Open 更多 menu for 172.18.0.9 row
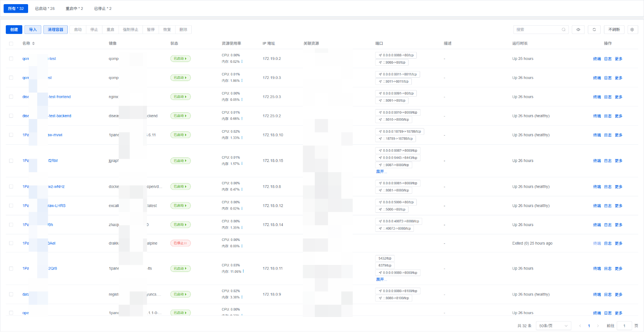644x336 pixels. click(x=618, y=294)
